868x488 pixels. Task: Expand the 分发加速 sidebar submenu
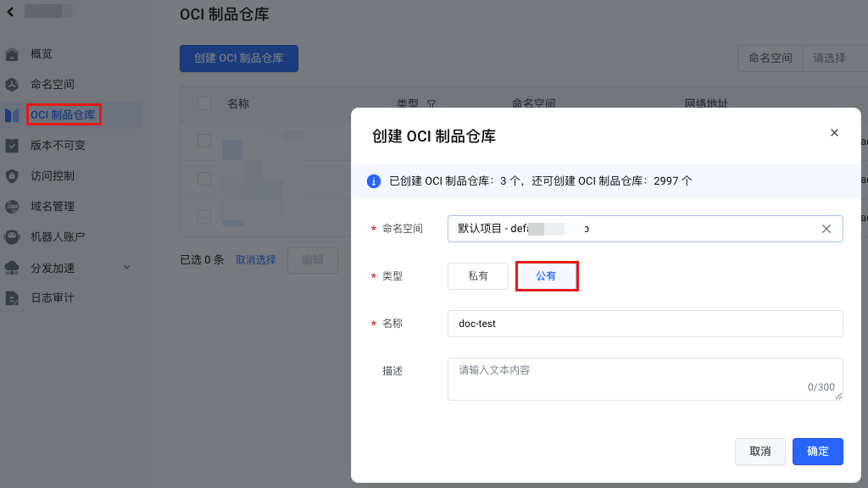click(x=127, y=268)
